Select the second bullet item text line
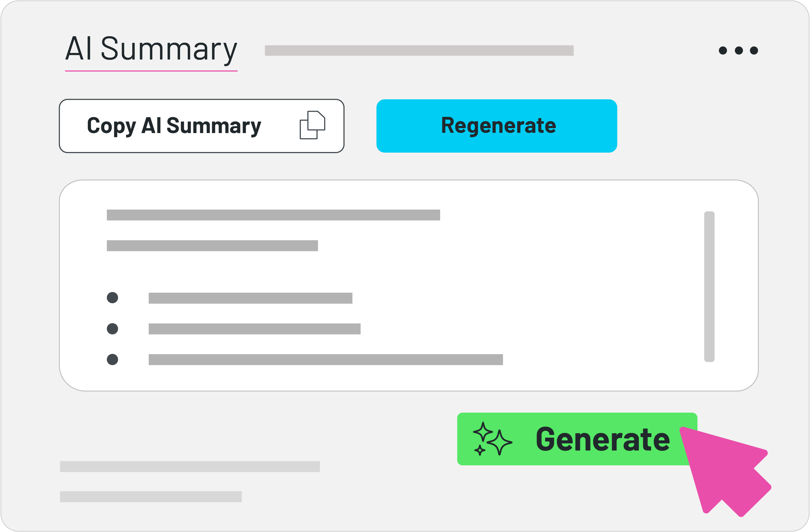810x532 pixels. tap(254, 329)
